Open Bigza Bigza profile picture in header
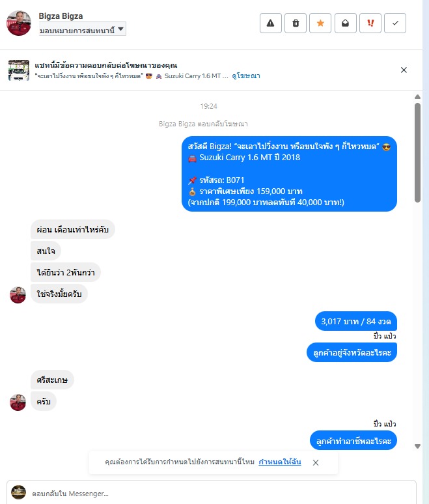Viewport: 429px width, 504px height. click(19, 23)
